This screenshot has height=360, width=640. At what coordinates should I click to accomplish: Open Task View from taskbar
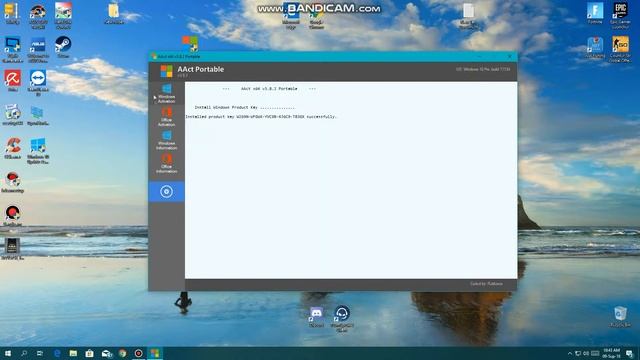(40, 353)
